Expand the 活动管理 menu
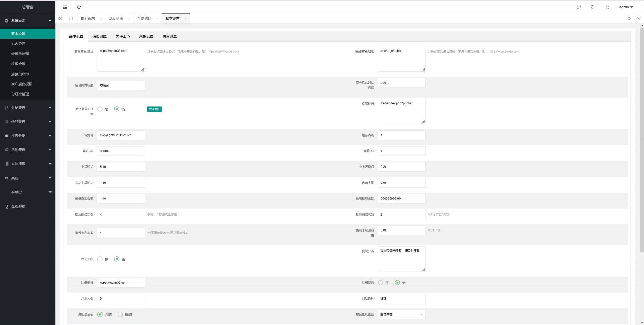Image resolution: width=644 pixels, height=325 pixels. tap(50, 150)
